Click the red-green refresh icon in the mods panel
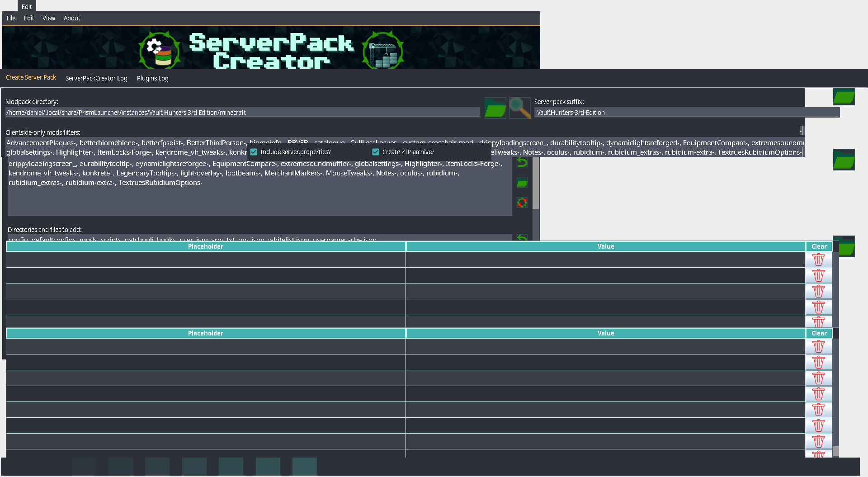This screenshot has width=868, height=477. point(522,203)
